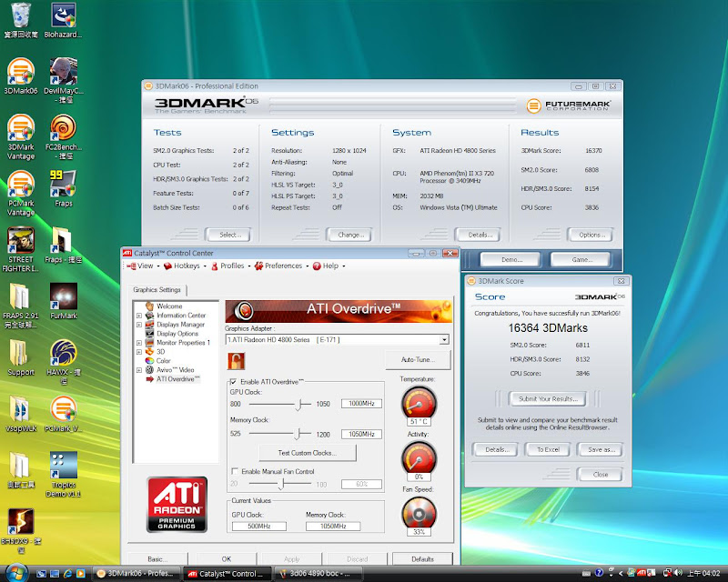The width and height of the screenshot is (728, 582).
Task: Click the ATI icon in the system tray
Action: click(x=643, y=573)
